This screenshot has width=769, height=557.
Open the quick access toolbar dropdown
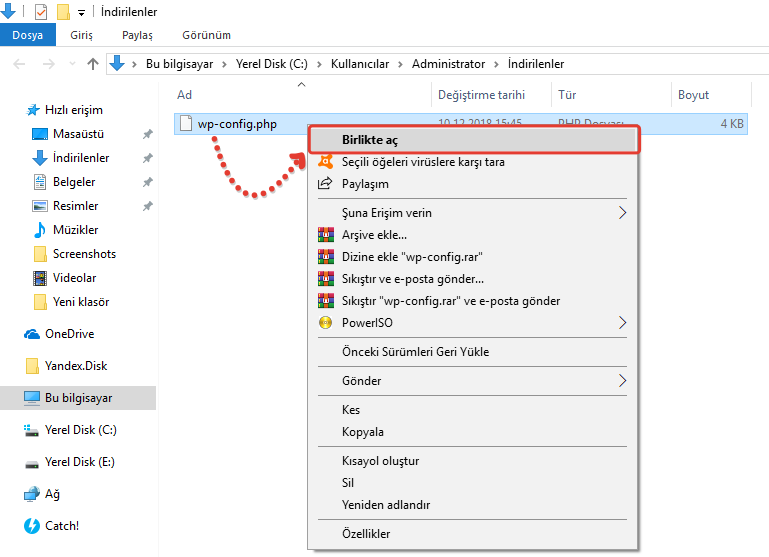click(x=82, y=12)
